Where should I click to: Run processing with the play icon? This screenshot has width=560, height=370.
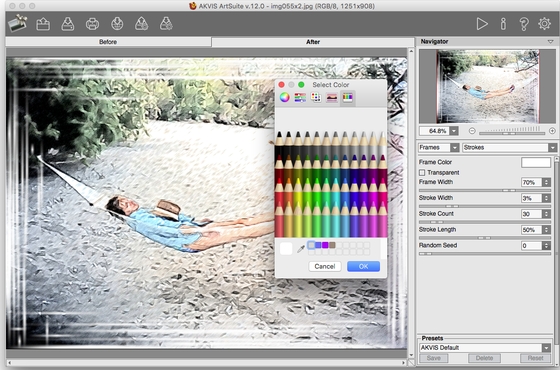[x=482, y=24]
